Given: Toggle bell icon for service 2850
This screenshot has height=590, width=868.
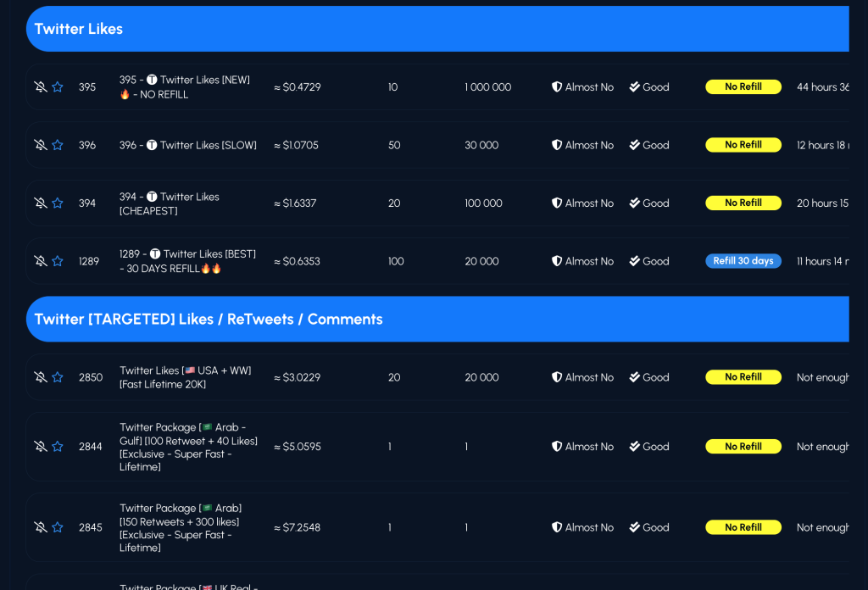Looking at the screenshot, I should click(41, 377).
